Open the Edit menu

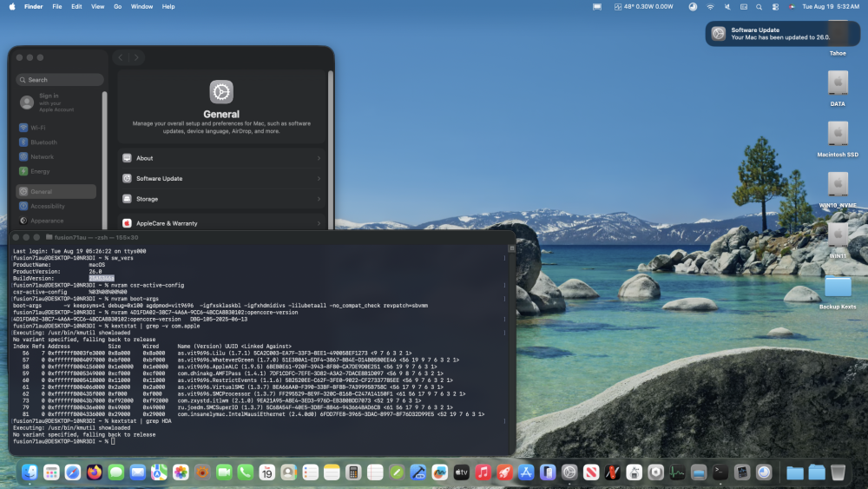tap(76, 7)
